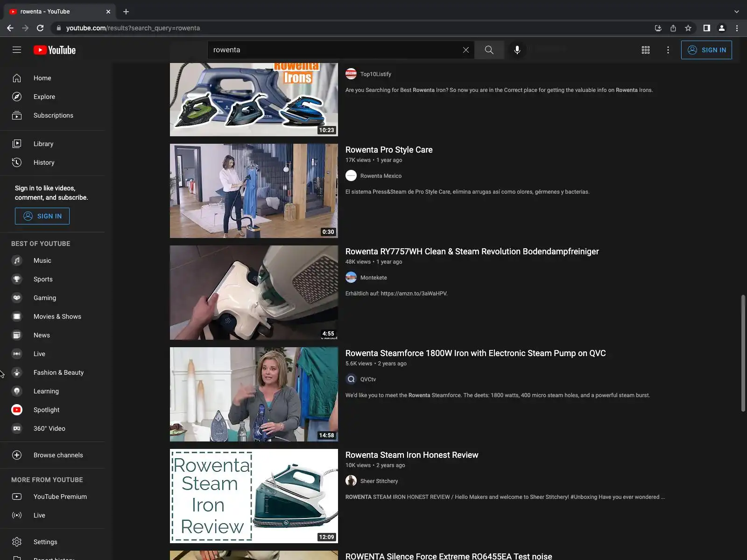Viewport: 747px width, 560px height.
Task: Open Subscriptions in the sidebar
Action: [52, 115]
